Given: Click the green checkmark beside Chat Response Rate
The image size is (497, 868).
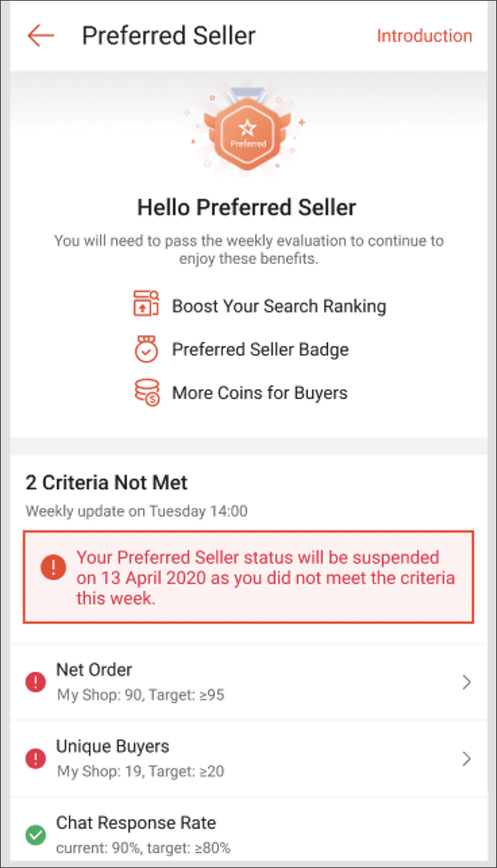Looking at the screenshot, I should (x=35, y=835).
